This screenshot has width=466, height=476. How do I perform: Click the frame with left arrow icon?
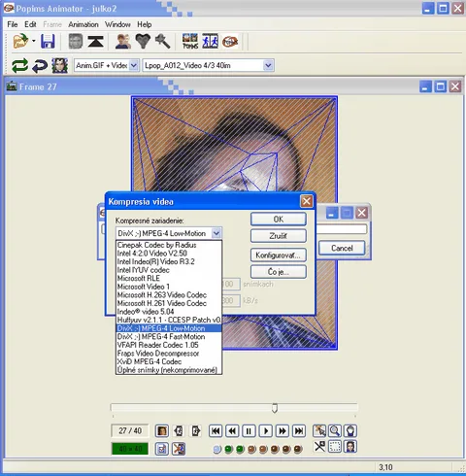[x=179, y=431]
